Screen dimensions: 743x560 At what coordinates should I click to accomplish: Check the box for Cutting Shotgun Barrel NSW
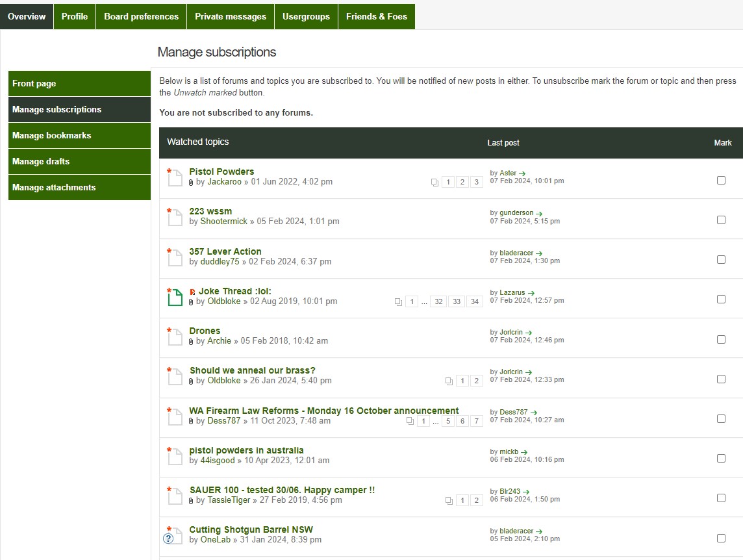(x=721, y=538)
